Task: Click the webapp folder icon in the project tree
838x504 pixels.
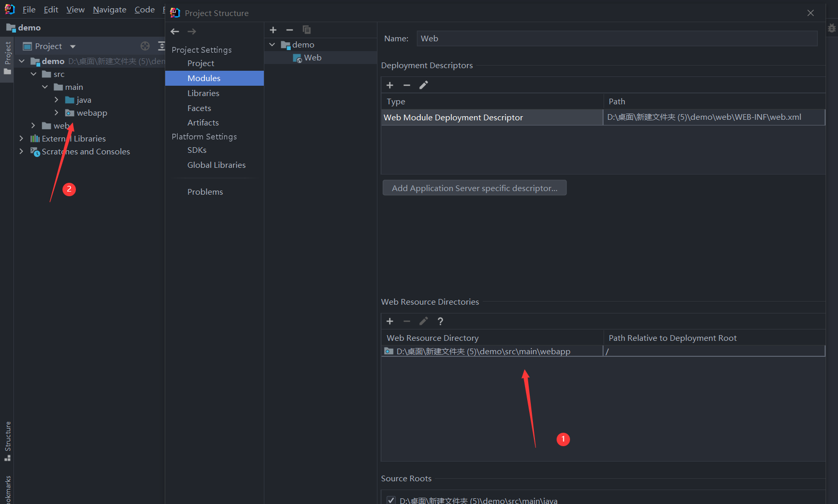Action: (x=70, y=113)
